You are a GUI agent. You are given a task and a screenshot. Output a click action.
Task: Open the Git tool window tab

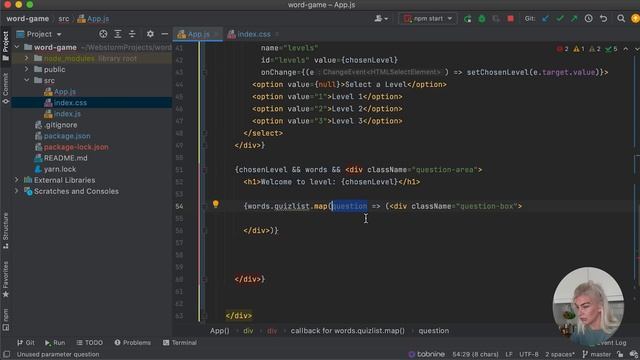(26, 343)
